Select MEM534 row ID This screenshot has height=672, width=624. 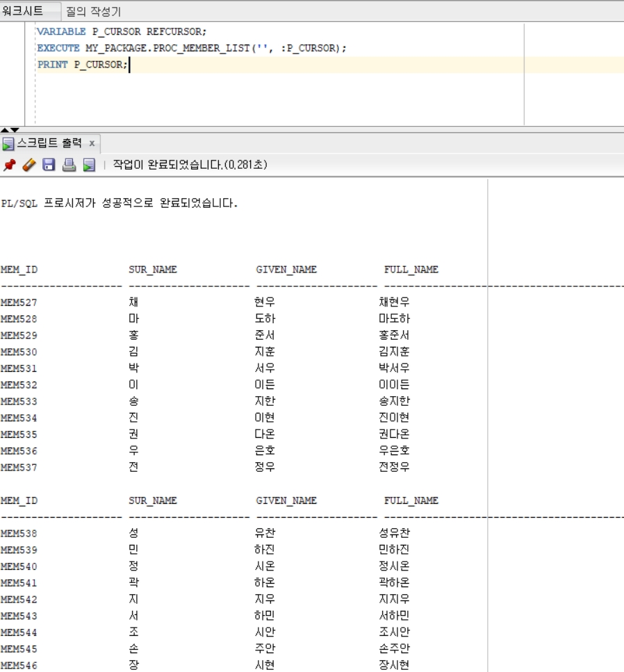(x=19, y=418)
